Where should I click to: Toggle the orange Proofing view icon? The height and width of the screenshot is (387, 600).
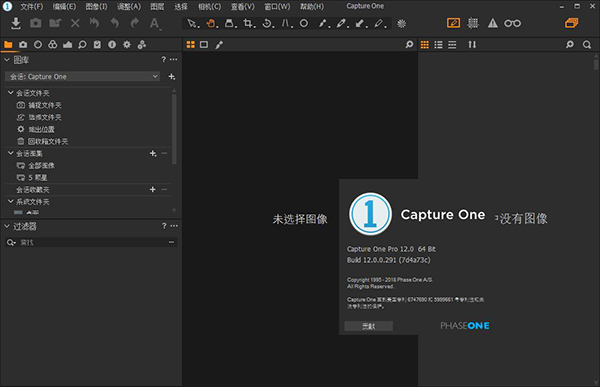453,23
